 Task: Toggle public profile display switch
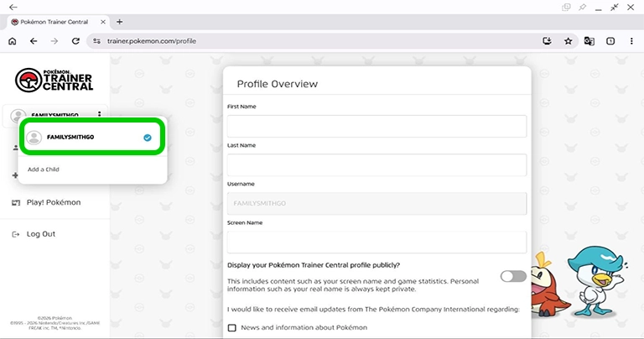pos(513,276)
